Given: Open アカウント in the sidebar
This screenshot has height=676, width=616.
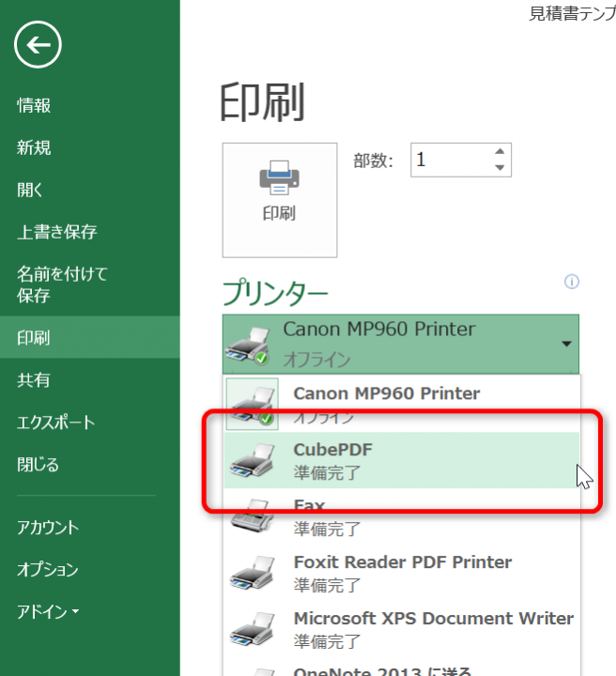Looking at the screenshot, I should point(48,528).
